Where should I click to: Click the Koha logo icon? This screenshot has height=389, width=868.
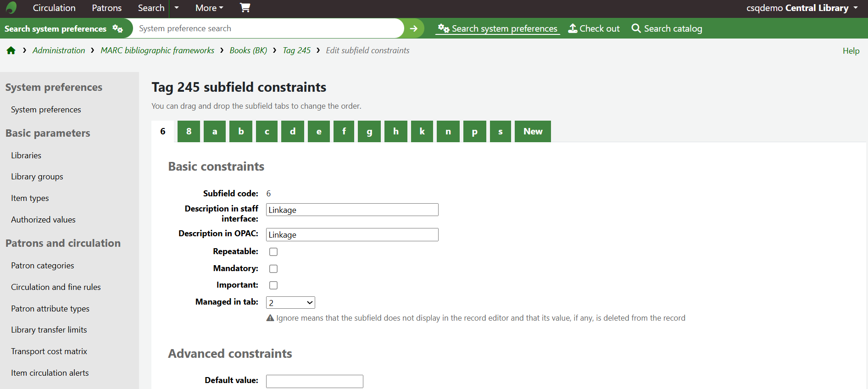[11, 8]
